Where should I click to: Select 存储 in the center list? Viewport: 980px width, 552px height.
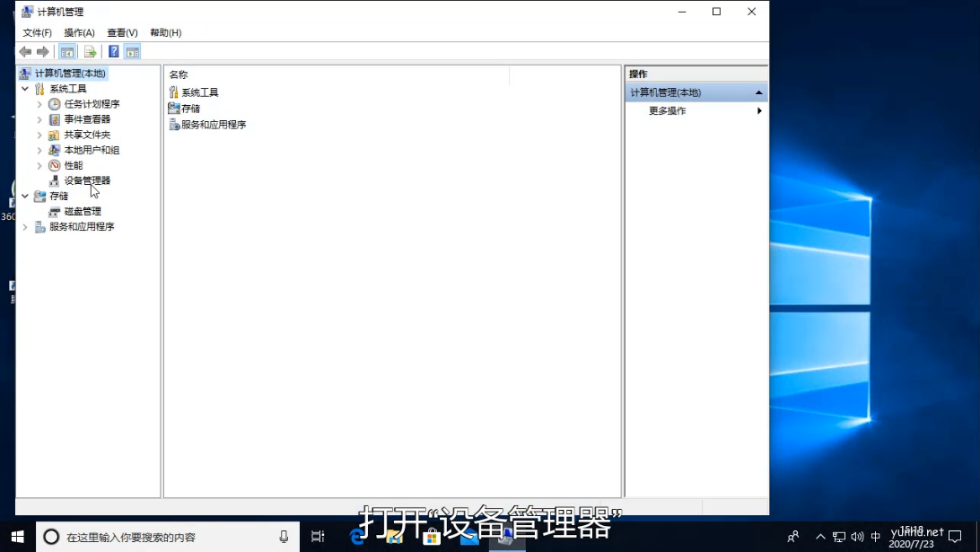190,109
